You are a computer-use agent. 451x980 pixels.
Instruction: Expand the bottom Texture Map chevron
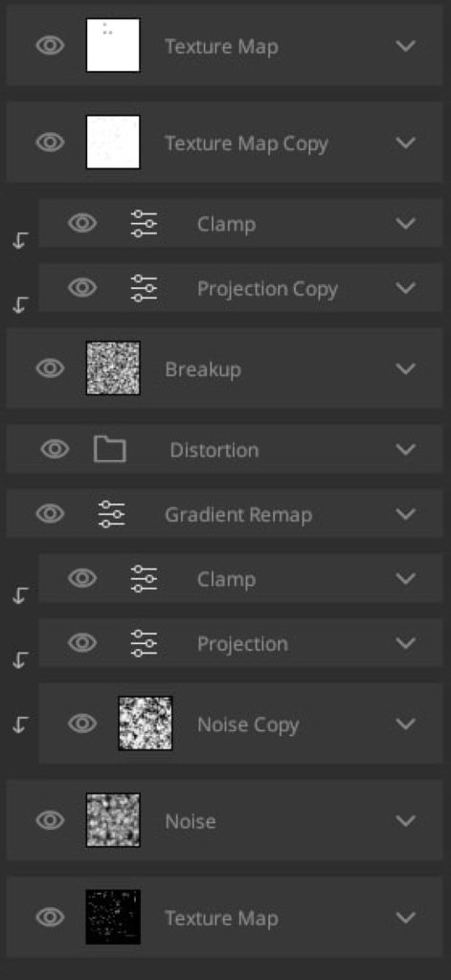click(x=406, y=918)
